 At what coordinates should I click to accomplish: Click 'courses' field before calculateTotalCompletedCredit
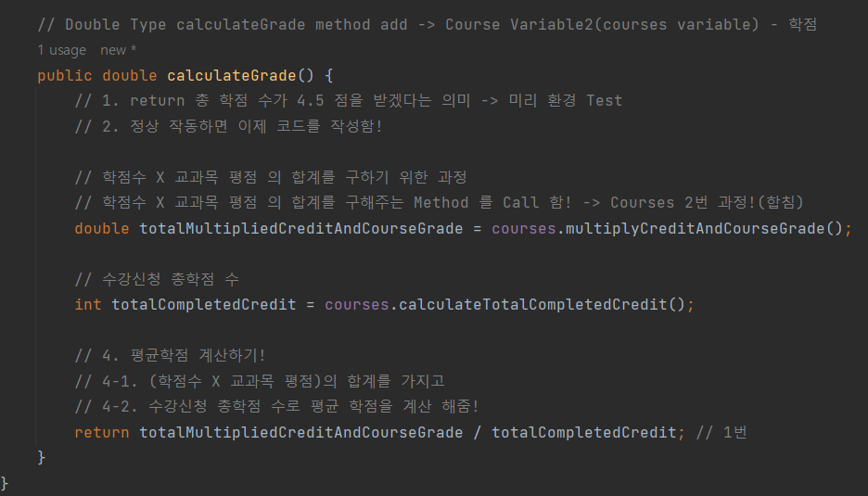click(356, 304)
